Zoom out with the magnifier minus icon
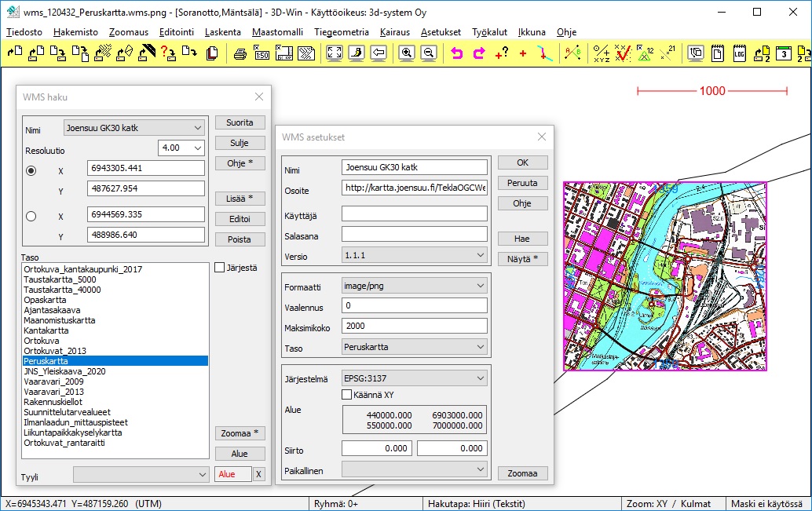 (429, 53)
